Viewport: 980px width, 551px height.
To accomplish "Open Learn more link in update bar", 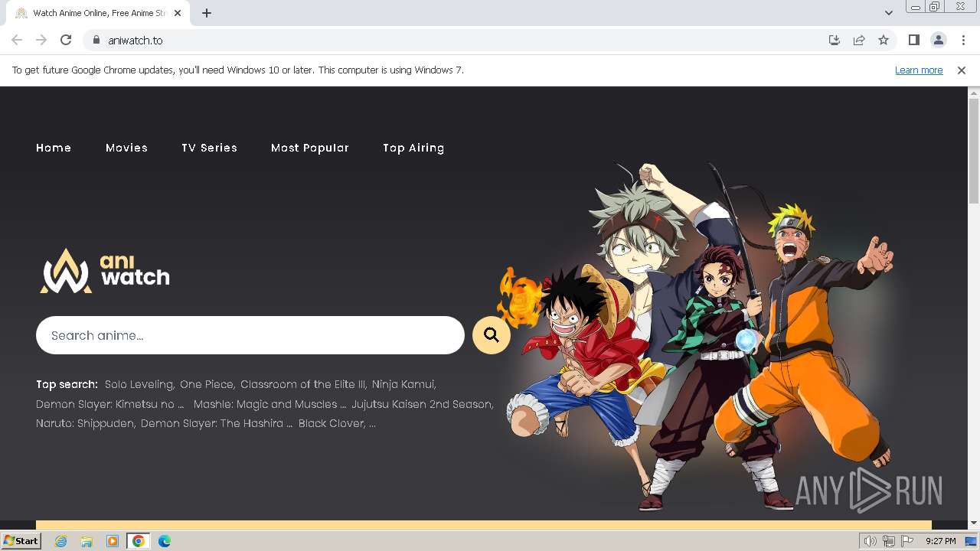I will tap(919, 70).
